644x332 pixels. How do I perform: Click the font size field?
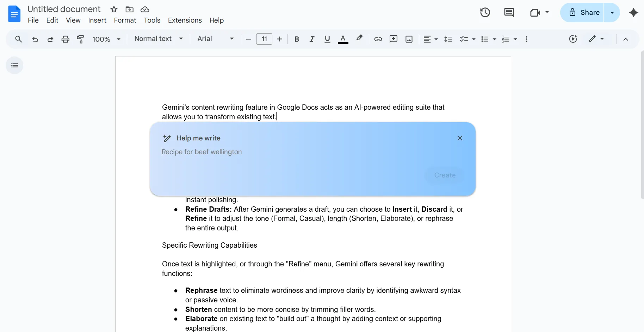[x=264, y=39]
